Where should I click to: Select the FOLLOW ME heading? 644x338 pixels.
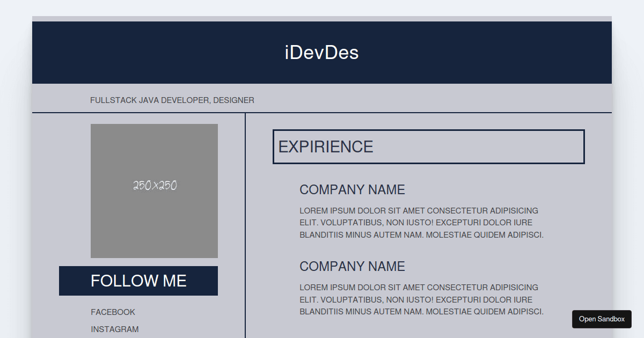pos(138,281)
